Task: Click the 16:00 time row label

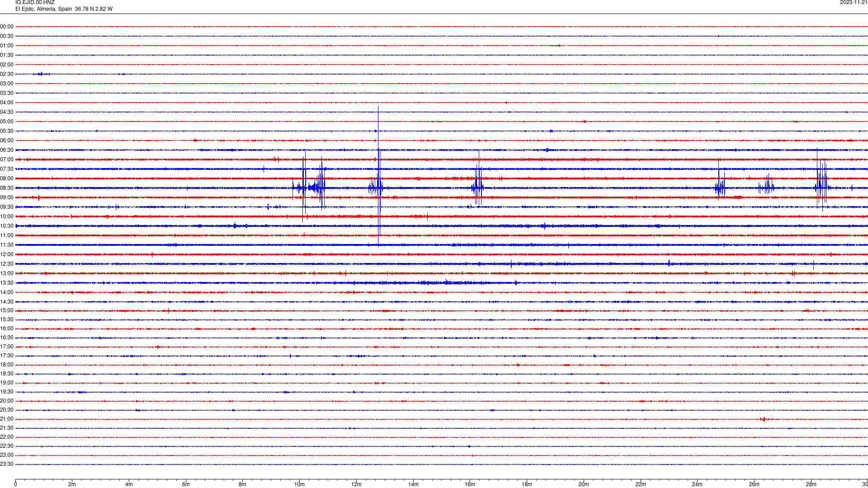Action: pyautogui.click(x=7, y=328)
